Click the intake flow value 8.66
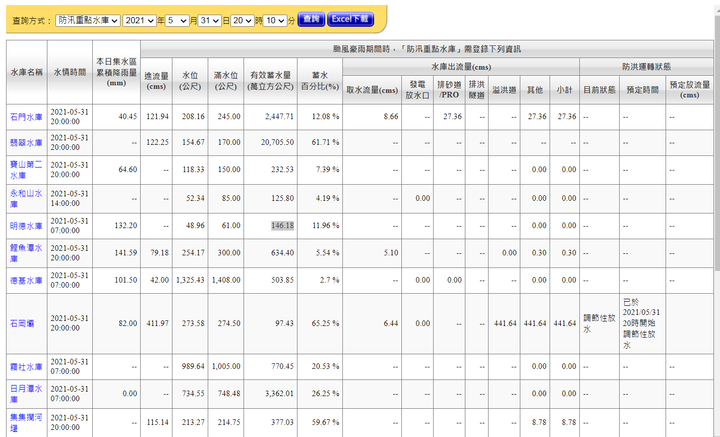The width and height of the screenshot is (720, 437). click(x=391, y=116)
